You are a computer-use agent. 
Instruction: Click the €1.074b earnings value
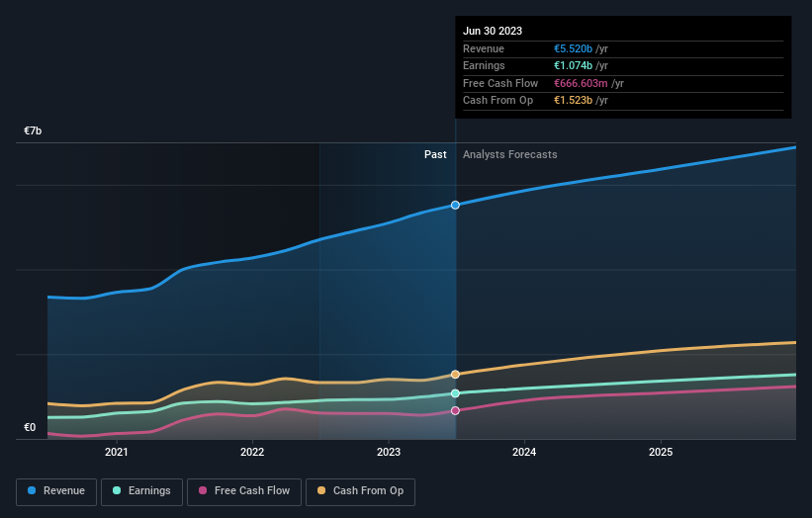coord(573,65)
